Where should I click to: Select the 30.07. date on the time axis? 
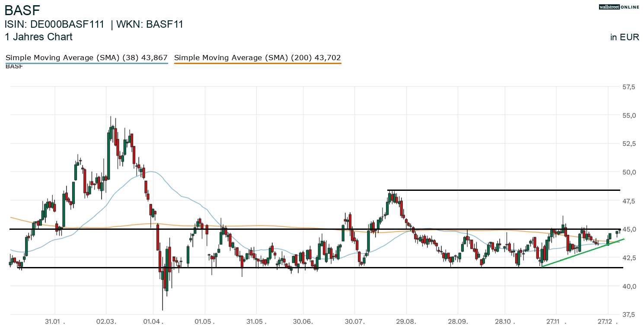point(354,322)
